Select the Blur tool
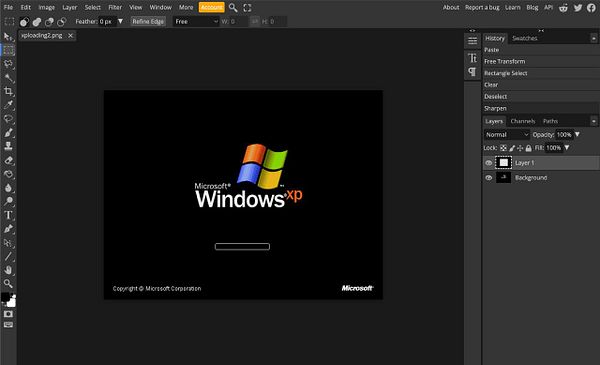 [x=8, y=187]
